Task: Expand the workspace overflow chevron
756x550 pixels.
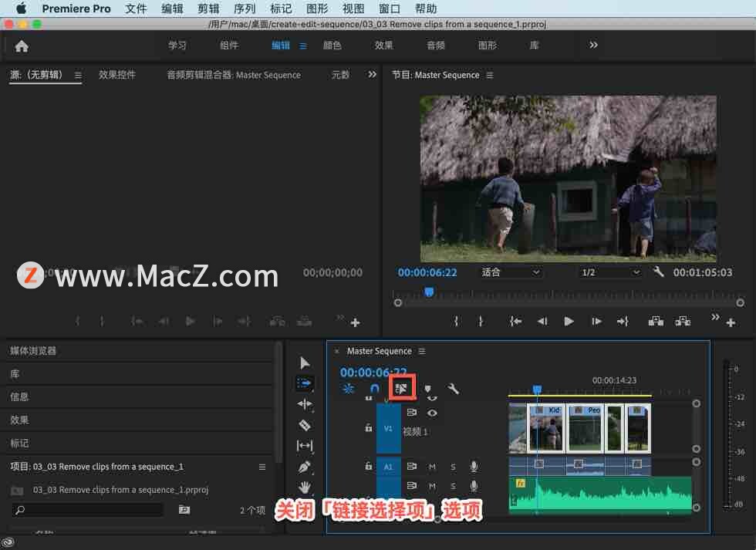Action: tap(593, 46)
